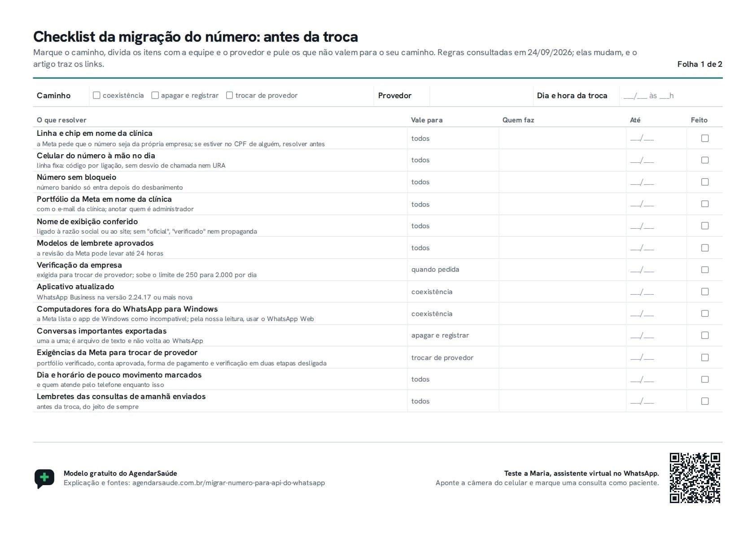Mark Exigências da Meta row as done
Image resolution: width=756 pixels, height=534 pixels.
coord(705,357)
